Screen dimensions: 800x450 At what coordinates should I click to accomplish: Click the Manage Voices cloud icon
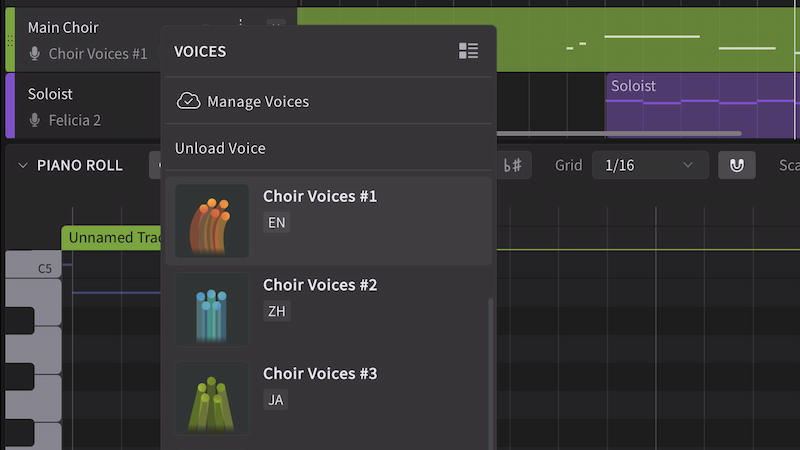pyautogui.click(x=187, y=101)
